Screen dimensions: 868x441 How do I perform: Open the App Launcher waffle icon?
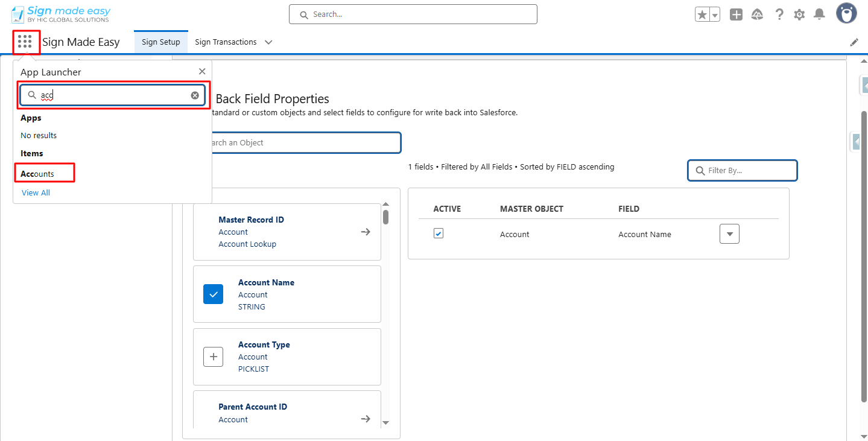click(25, 42)
